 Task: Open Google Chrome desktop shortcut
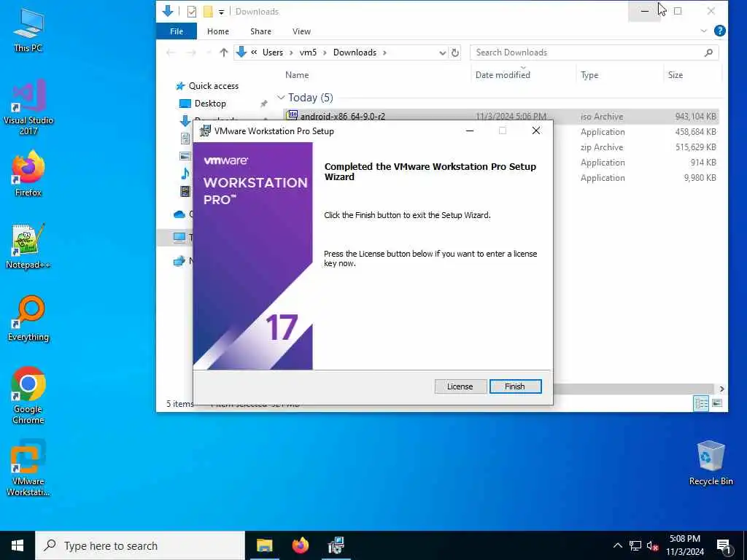[x=28, y=395]
